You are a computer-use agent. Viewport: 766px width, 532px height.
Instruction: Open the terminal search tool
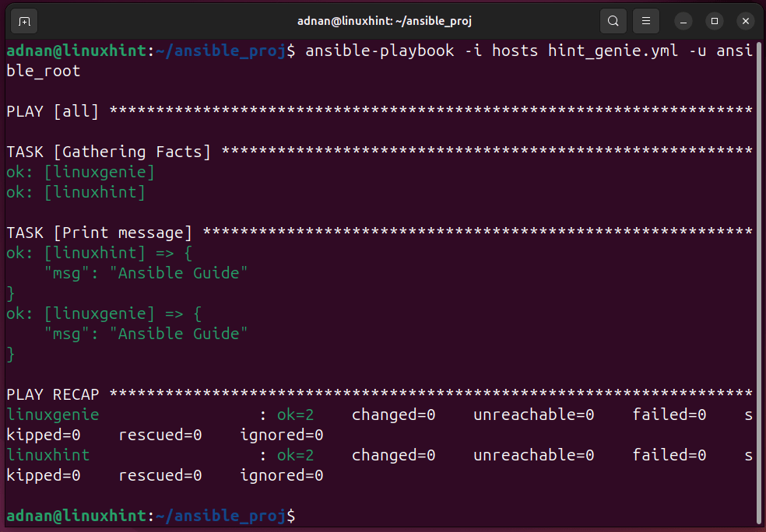[613, 21]
